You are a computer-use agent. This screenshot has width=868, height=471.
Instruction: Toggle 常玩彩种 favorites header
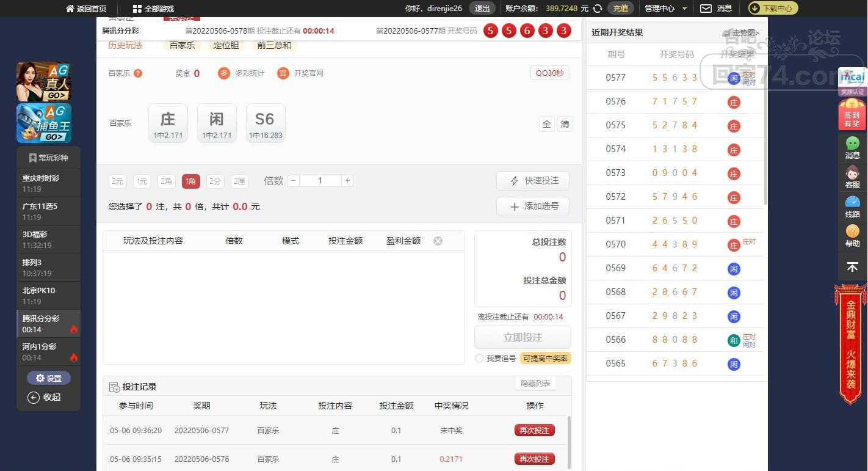[x=48, y=158]
